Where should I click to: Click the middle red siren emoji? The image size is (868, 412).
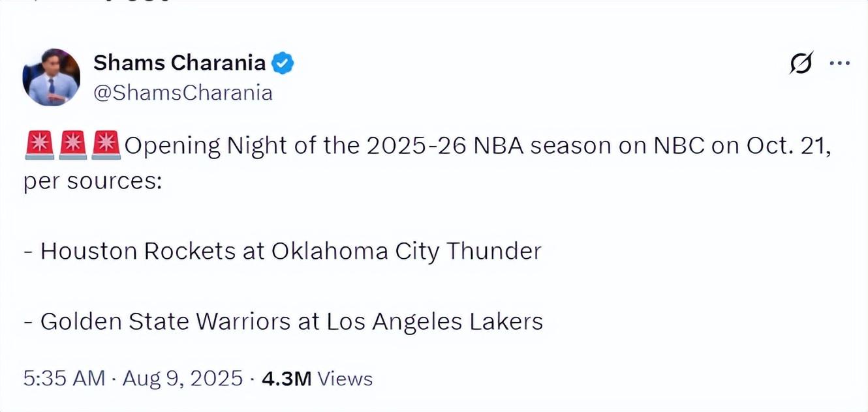[x=72, y=146]
